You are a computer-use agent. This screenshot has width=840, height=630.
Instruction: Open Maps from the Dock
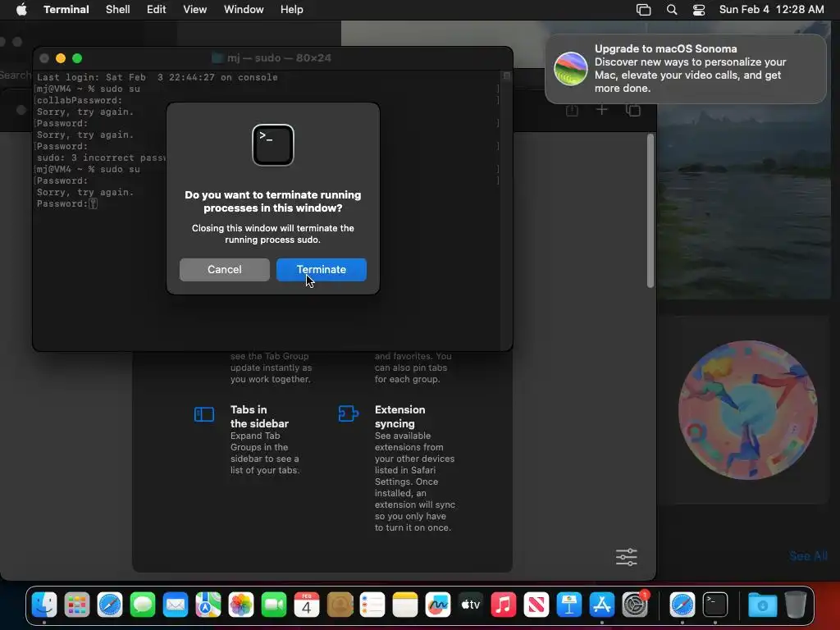208,605
